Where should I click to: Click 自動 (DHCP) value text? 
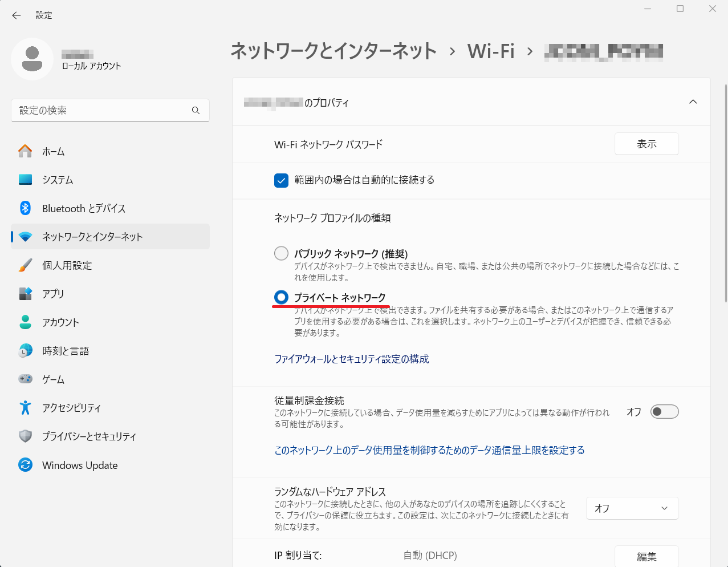(430, 556)
